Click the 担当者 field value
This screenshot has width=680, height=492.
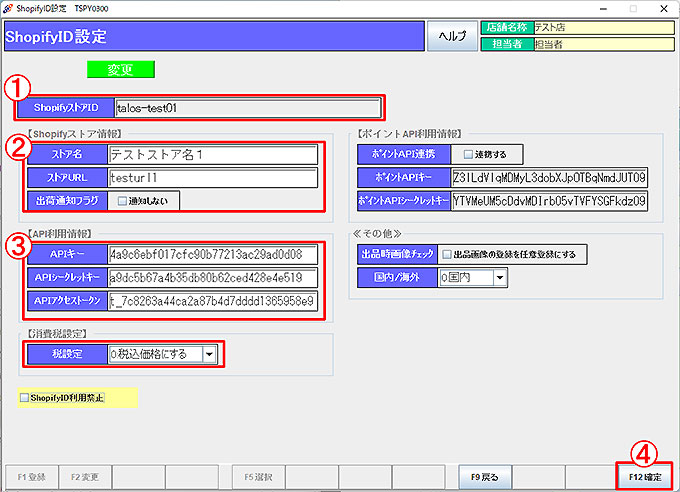click(604, 44)
